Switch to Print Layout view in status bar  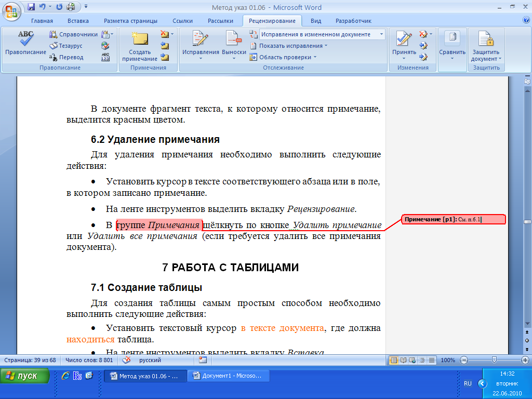point(394,360)
